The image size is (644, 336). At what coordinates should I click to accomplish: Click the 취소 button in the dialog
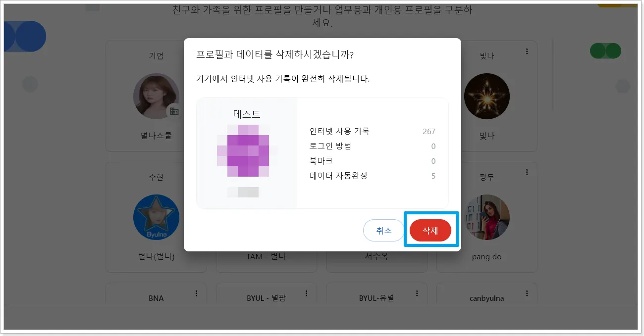coord(384,231)
